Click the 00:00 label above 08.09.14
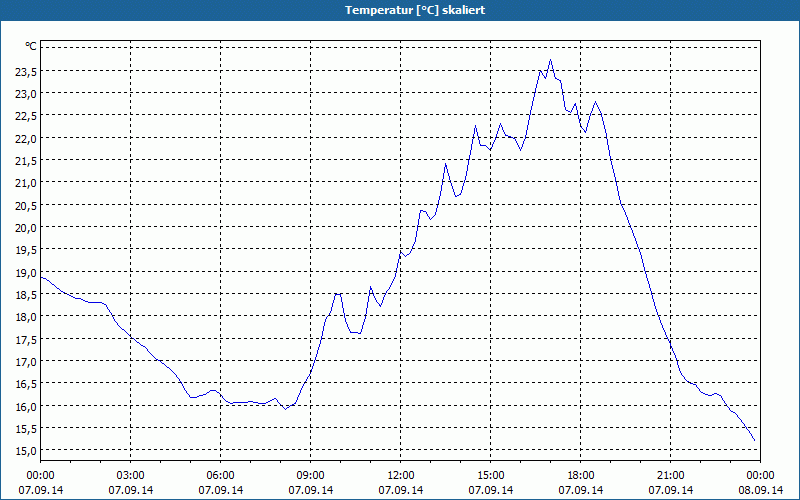800x500 pixels. point(760,476)
